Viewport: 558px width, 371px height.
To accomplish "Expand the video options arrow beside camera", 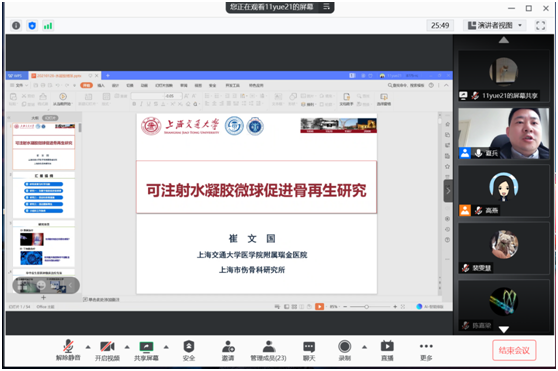I will [x=127, y=347].
